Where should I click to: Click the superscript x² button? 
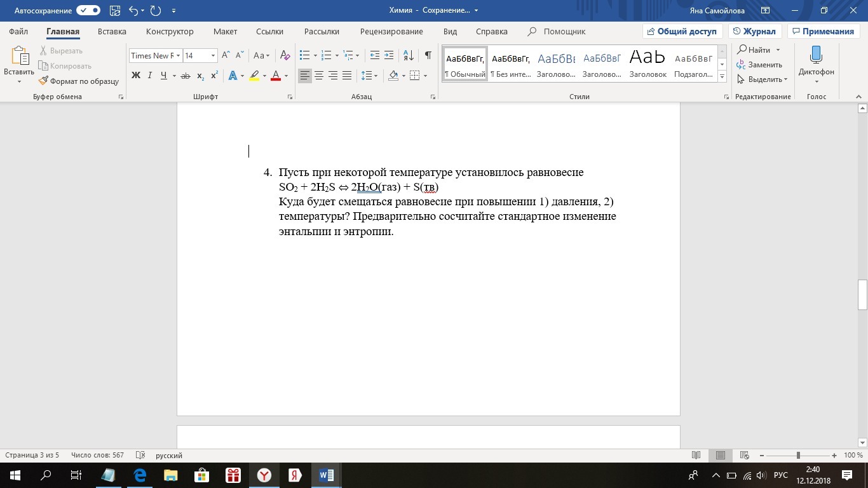coord(214,76)
